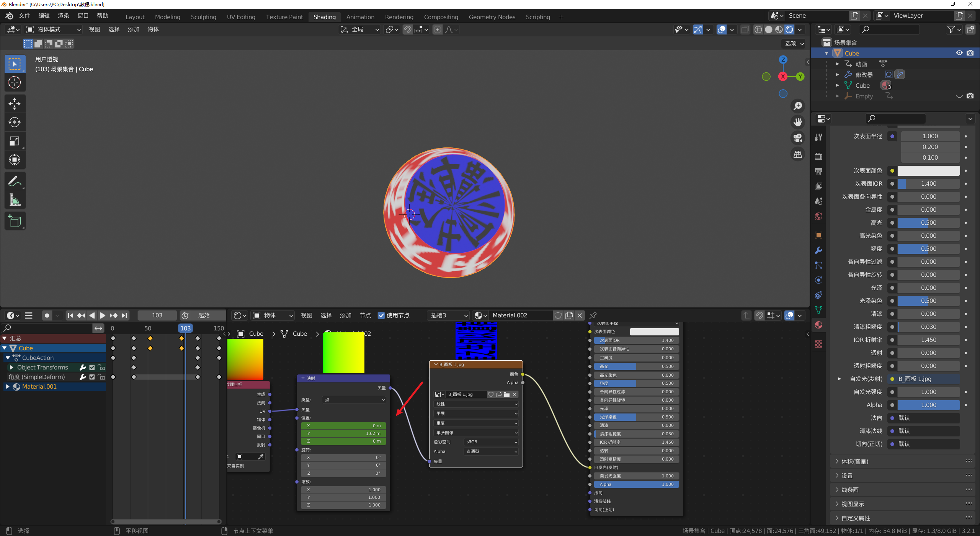
Task: Open the 插槽3 material slot dropdown
Action: (x=449, y=315)
